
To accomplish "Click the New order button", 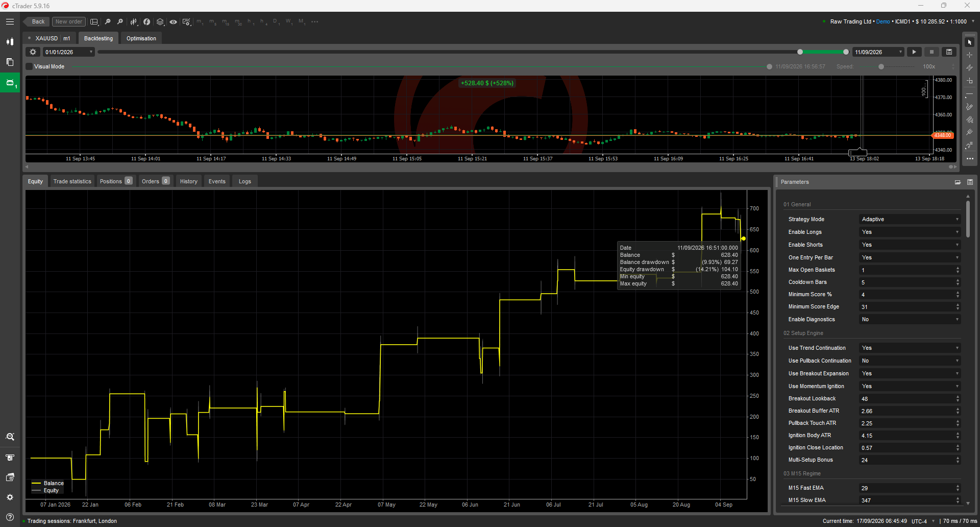I will pos(69,22).
